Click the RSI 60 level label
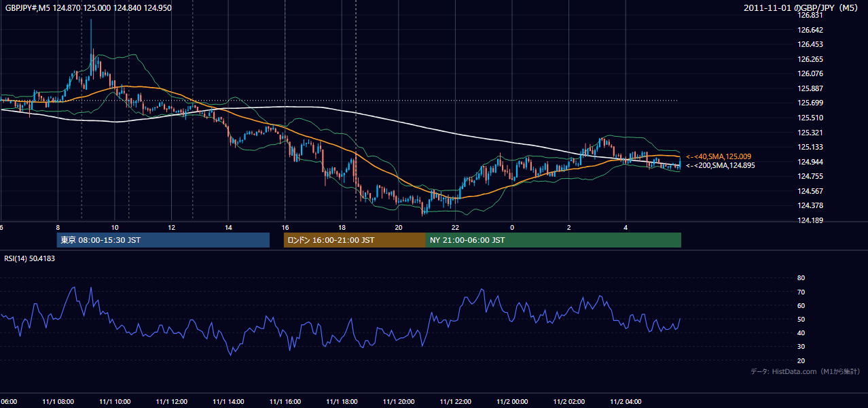868x408 pixels. [801, 305]
